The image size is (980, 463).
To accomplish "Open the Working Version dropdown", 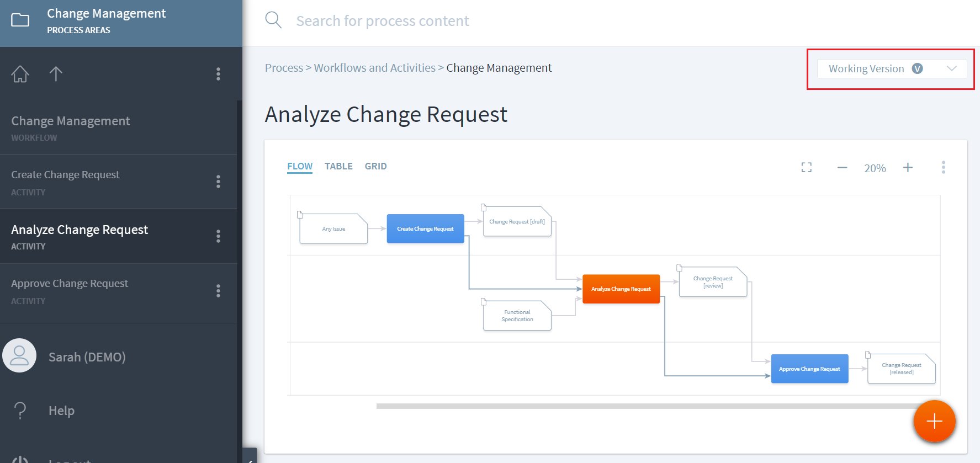I will (892, 68).
